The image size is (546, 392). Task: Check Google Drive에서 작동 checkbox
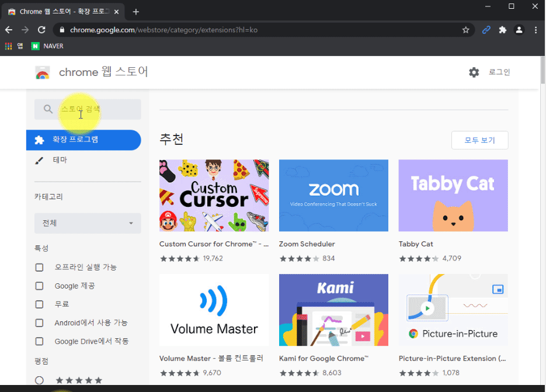39,341
